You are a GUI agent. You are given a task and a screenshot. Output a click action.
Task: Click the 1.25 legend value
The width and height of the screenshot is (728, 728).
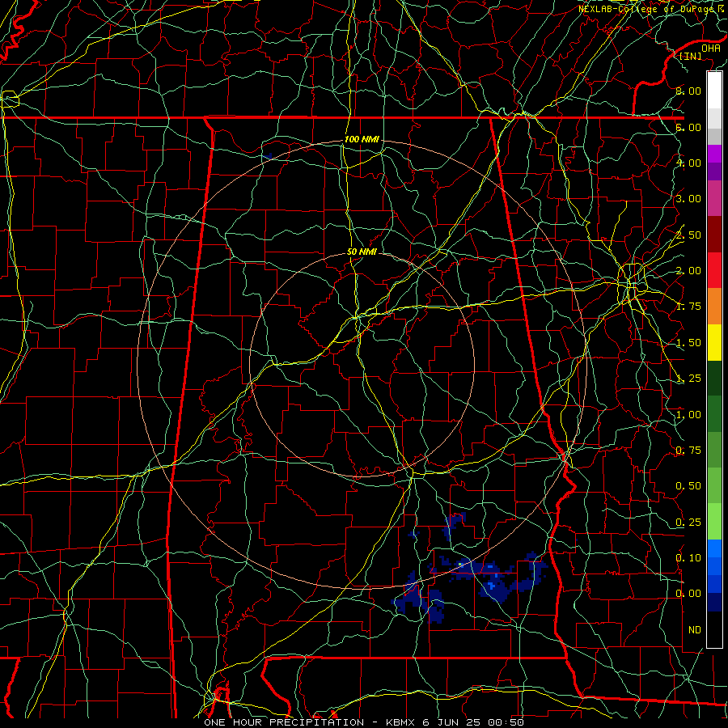pos(688,379)
